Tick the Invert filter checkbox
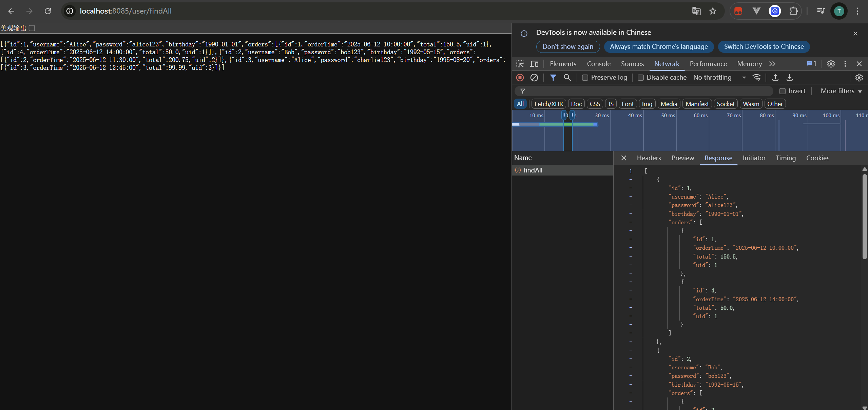 783,91
